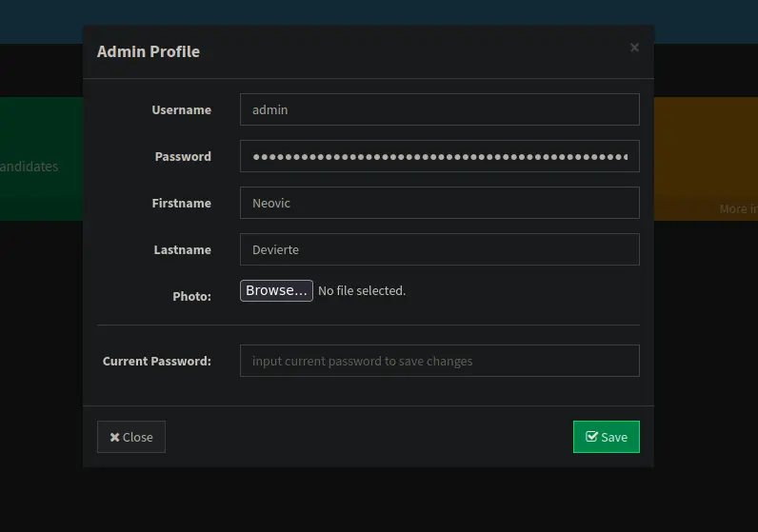Screen dimensions: 758x532
Task: Click the Current Password input box
Action: [x=439, y=361]
